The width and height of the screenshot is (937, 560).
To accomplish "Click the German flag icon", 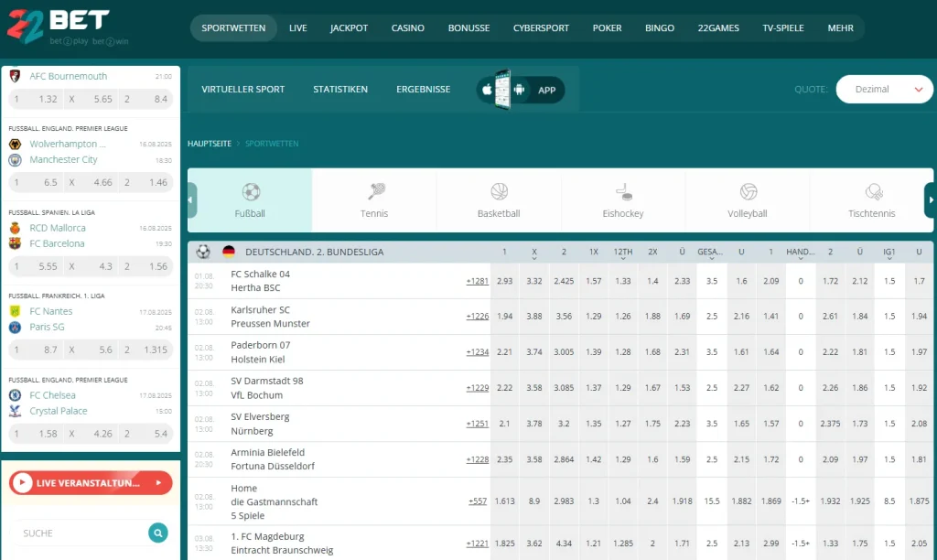I will point(228,252).
